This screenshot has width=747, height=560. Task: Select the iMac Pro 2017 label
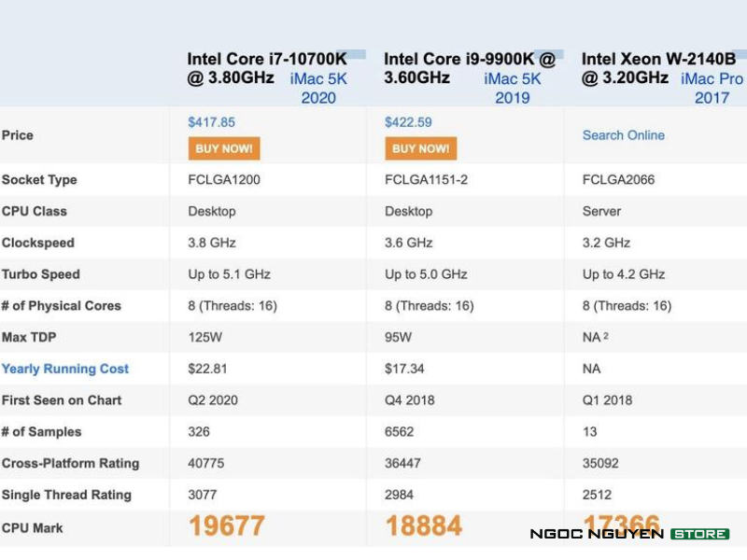tap(712, 88)
